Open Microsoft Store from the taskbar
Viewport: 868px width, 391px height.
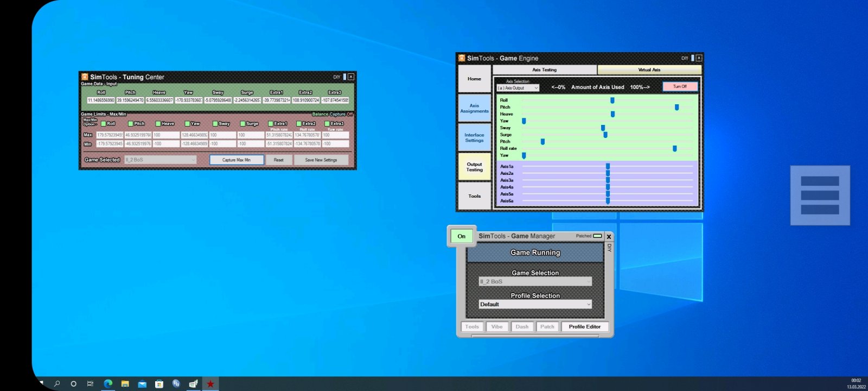pyautogui.click(x=159, y=383)
